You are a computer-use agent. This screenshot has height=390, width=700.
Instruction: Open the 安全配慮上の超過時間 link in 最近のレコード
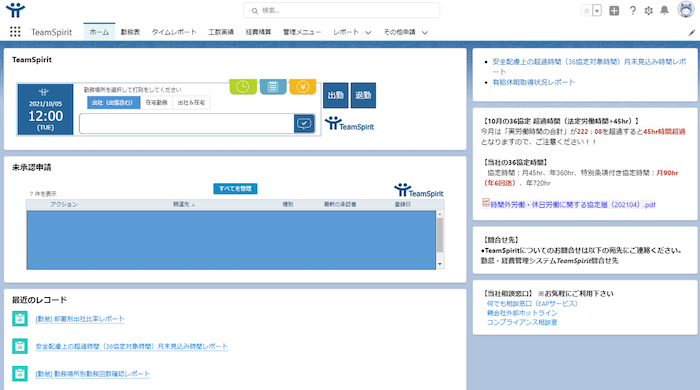132,346
